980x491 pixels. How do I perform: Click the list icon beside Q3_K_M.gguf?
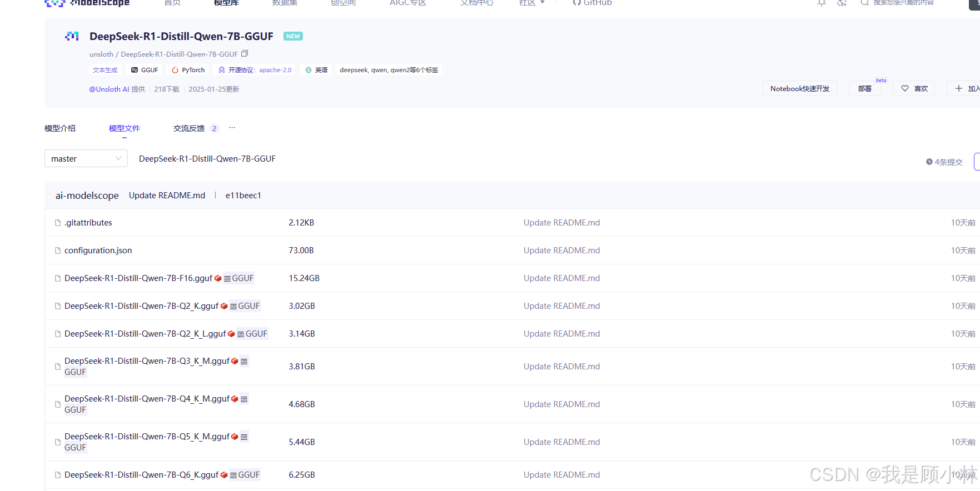[x=244, y=362]
